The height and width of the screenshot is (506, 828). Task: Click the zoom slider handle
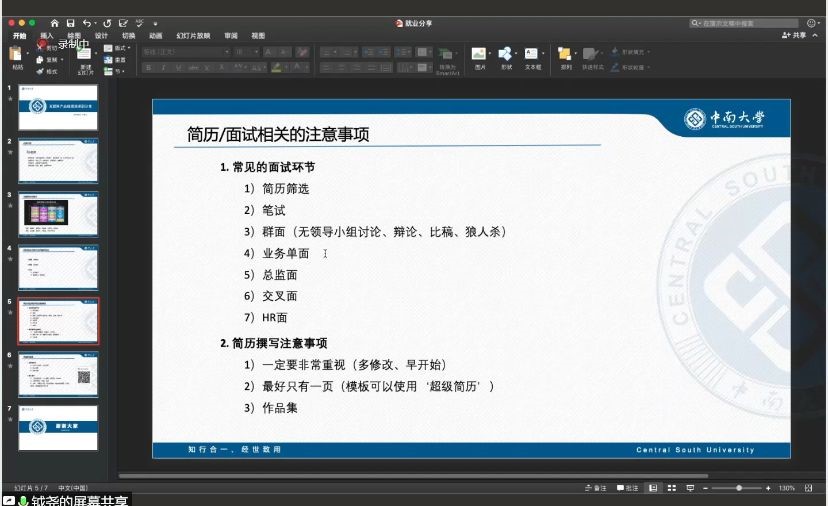coord(739,488)
